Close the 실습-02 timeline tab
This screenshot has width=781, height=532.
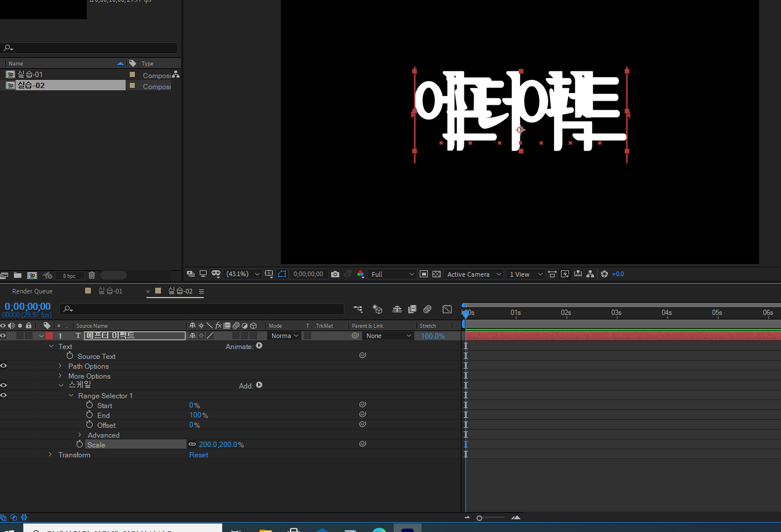pyautogui.click(x=148, y=291)
